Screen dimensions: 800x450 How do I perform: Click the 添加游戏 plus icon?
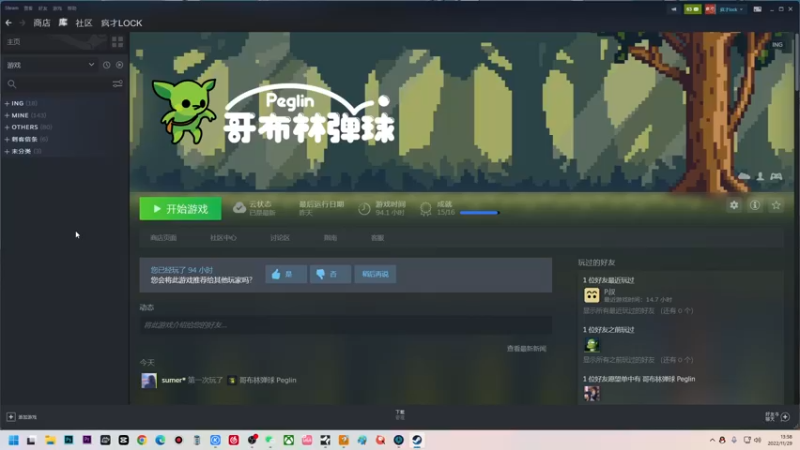pos(11,417)
